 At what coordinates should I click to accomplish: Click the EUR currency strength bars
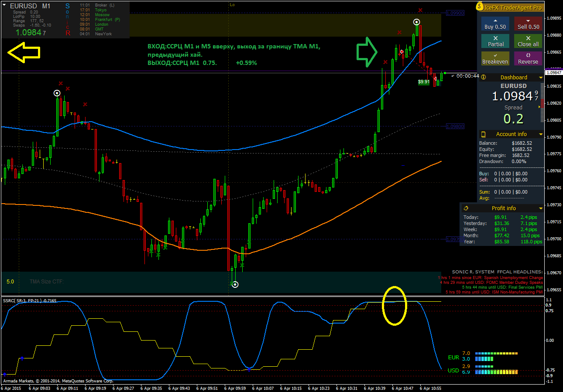click(x=496, y=356)
